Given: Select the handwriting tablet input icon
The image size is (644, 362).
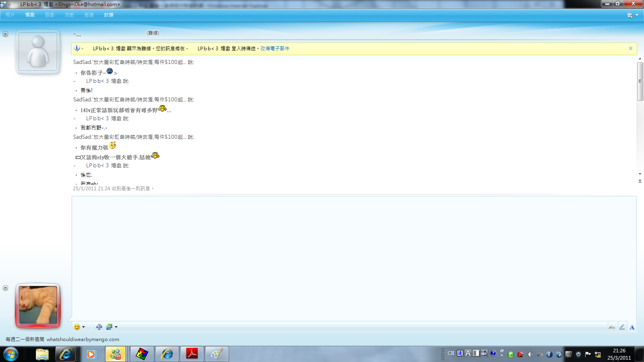Looking at the screenshot, I should pyautogui.click(x=612, y=327).
